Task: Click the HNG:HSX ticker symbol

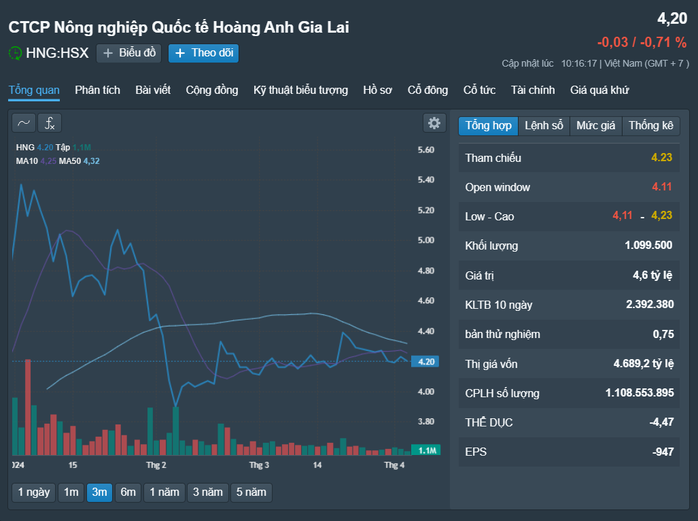Action: coord(57,53)
